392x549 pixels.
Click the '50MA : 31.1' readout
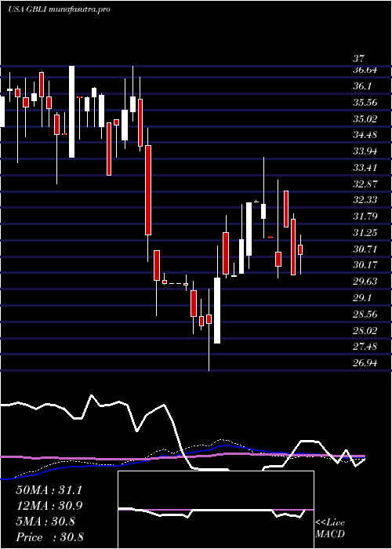coord(49,490)
